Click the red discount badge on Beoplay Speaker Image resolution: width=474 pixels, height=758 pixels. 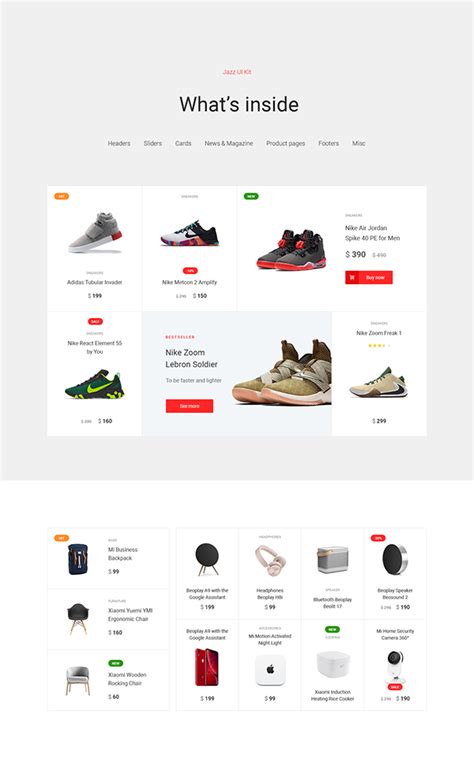[x=378, y=538]
